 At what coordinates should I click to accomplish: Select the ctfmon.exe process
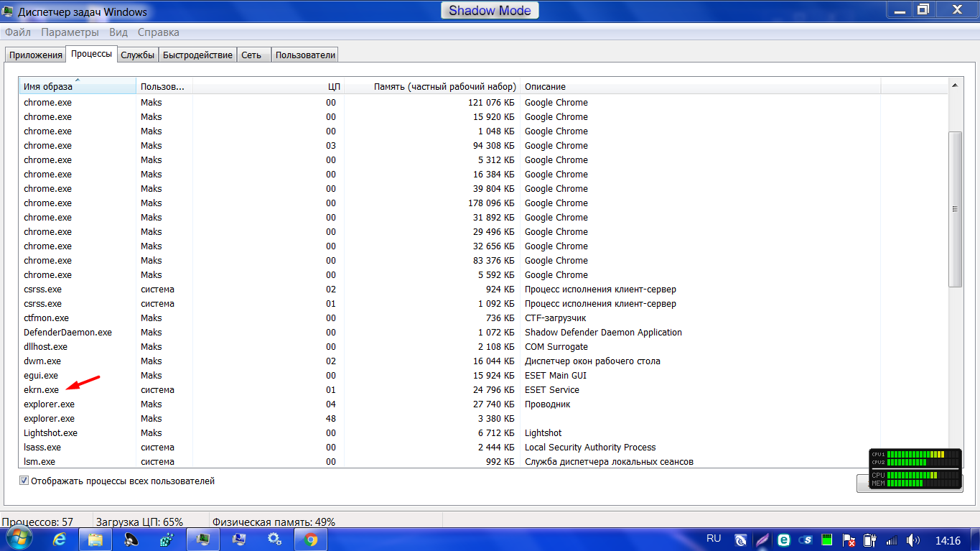tap(483, 318)
